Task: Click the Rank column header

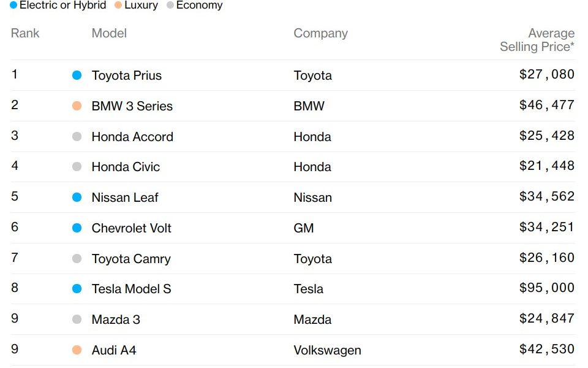Action: [25, 33]
